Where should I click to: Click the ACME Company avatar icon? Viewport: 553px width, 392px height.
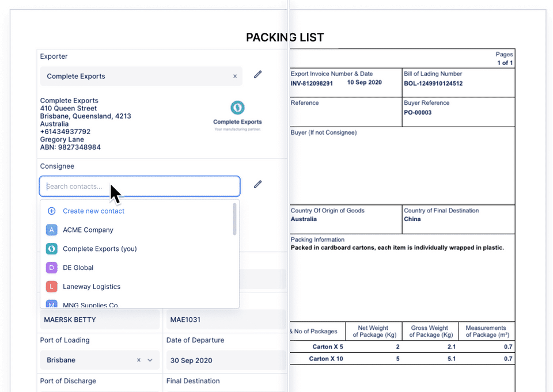[x=52, y=230]
